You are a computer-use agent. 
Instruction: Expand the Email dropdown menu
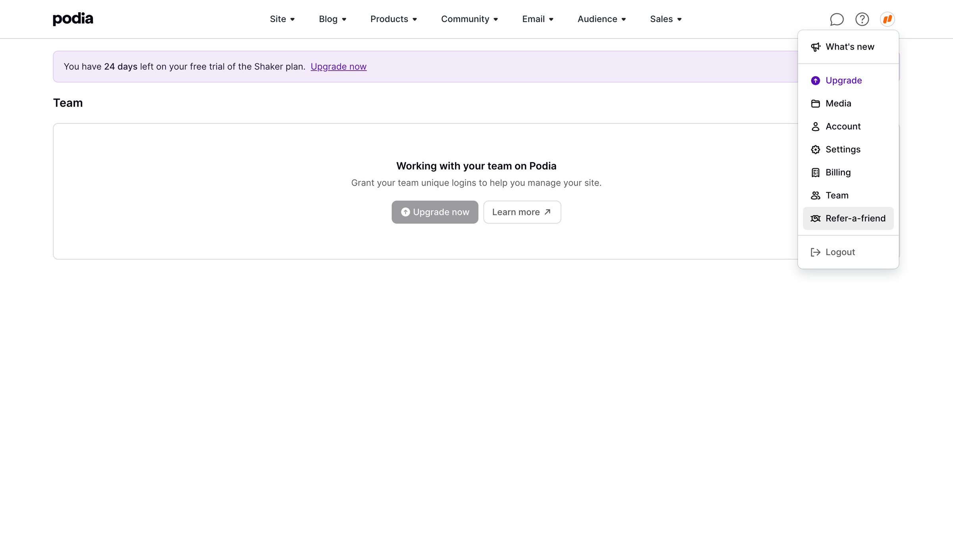click(x=538, y=19)
